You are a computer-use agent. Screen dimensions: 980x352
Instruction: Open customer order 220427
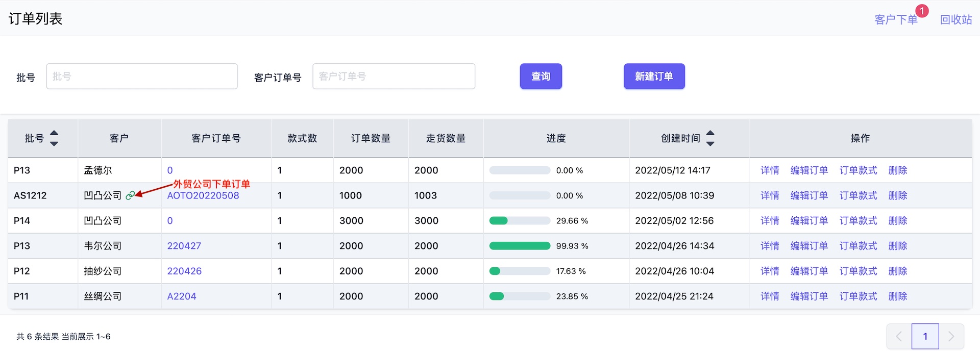click(184, 246)
